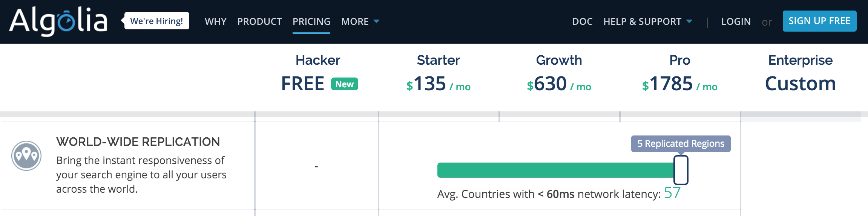Click the World-Wide Replication map pins icon
Screen dimensions: 868x216
coord(26,156)
